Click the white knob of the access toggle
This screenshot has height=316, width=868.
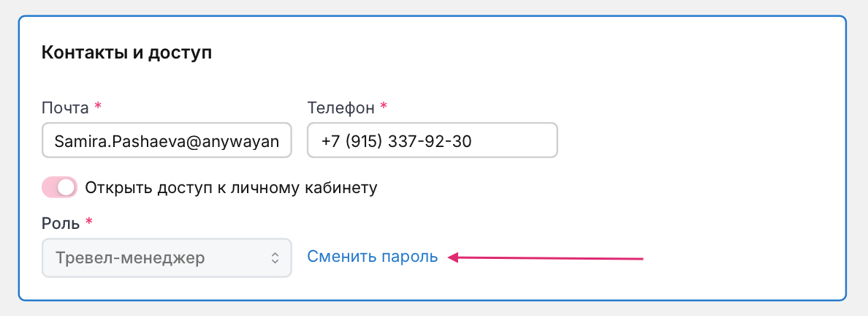(x=66, y=187)
